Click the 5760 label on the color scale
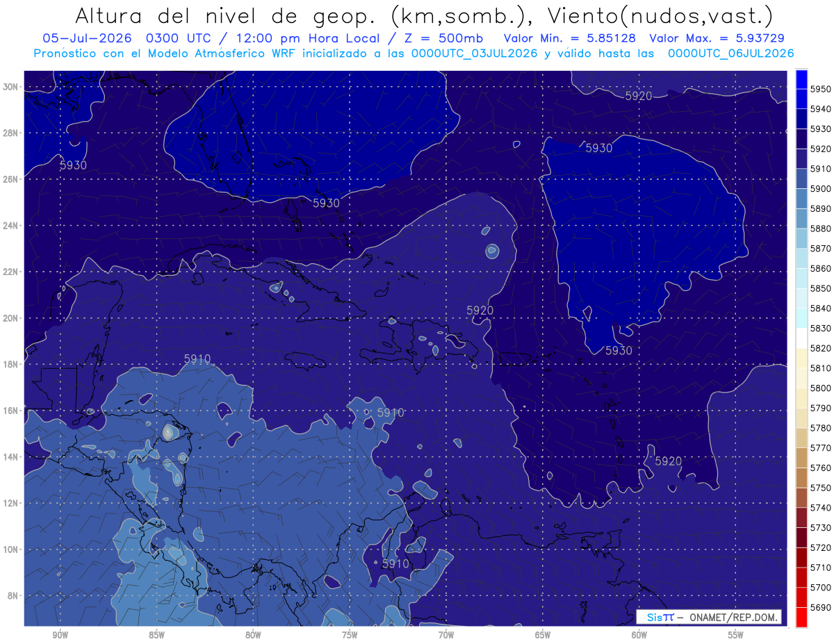This screenshot has height=644, width=834. 821,468
